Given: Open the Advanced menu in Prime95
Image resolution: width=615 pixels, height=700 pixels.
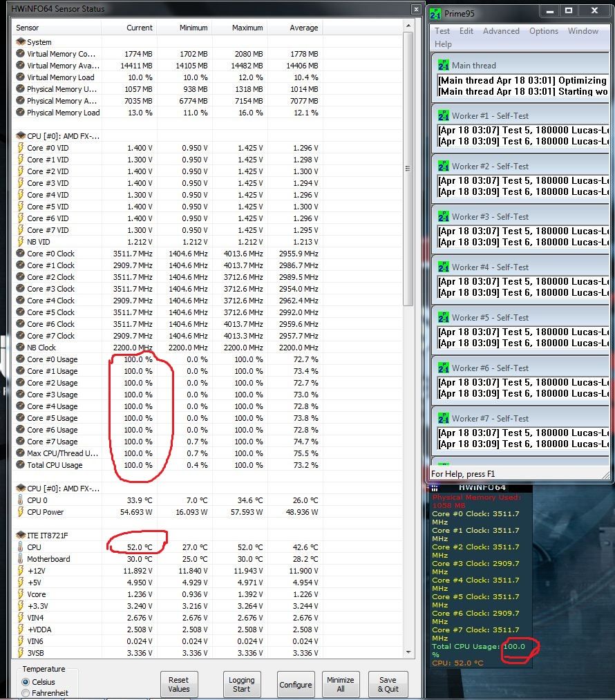Looking at the screenshot, I should (x=501, y=31).
